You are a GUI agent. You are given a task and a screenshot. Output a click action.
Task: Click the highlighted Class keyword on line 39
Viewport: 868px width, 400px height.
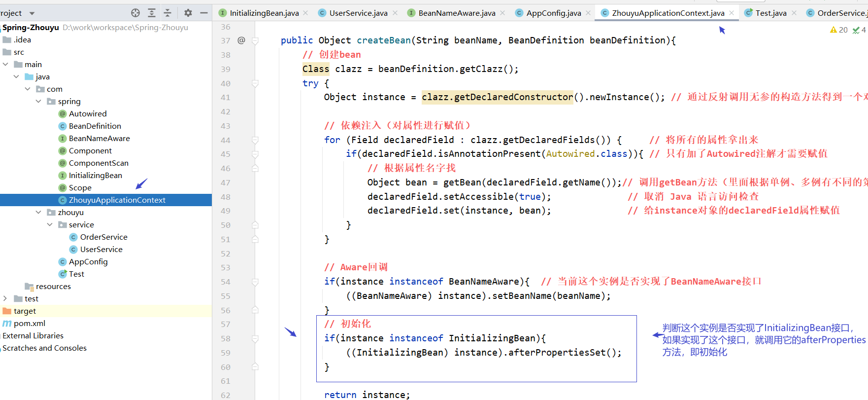tap(316, 69)
